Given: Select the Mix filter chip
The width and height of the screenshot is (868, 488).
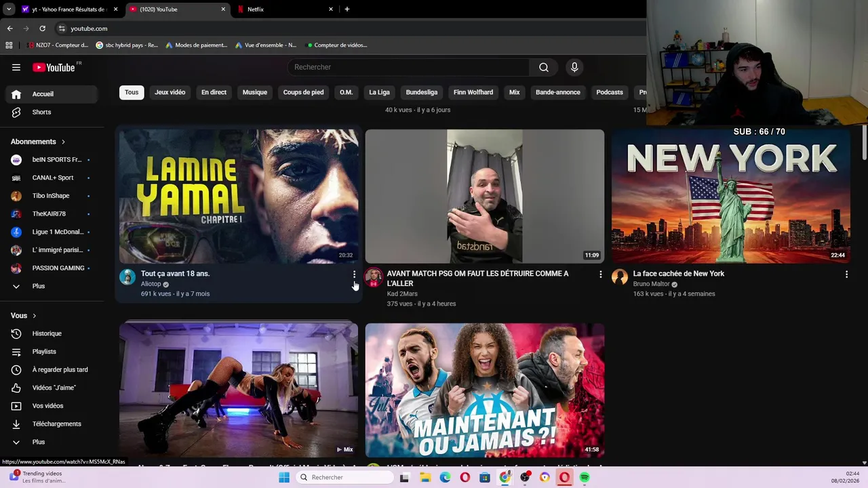Looking at the screenshot, I should pyautogui.click(x=515, y=92).
